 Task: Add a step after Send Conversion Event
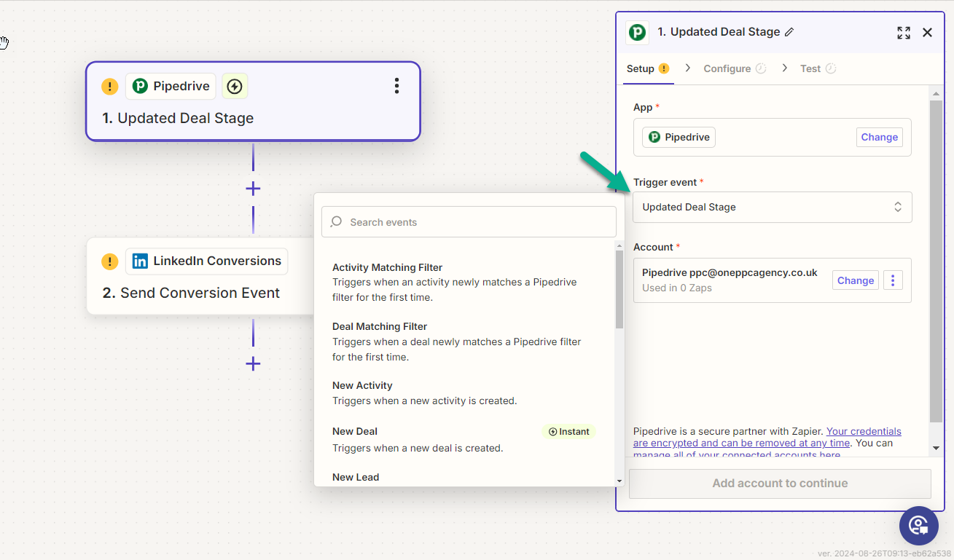253,363
